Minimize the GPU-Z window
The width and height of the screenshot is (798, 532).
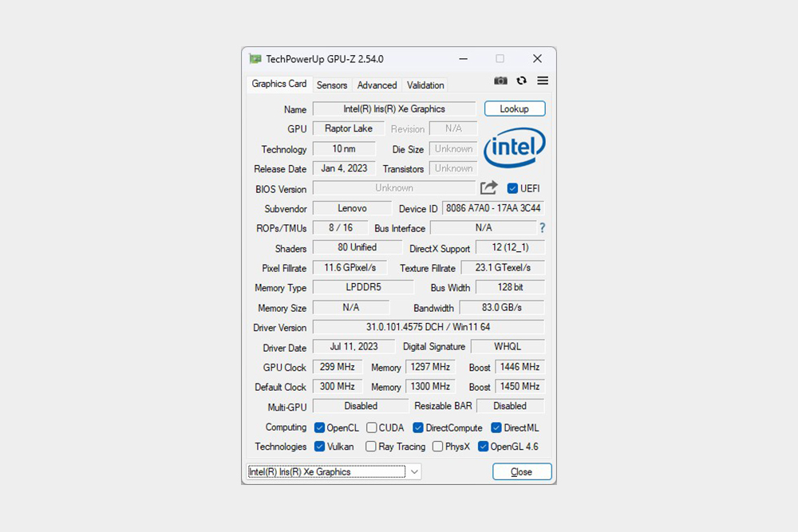coord(463,59)
